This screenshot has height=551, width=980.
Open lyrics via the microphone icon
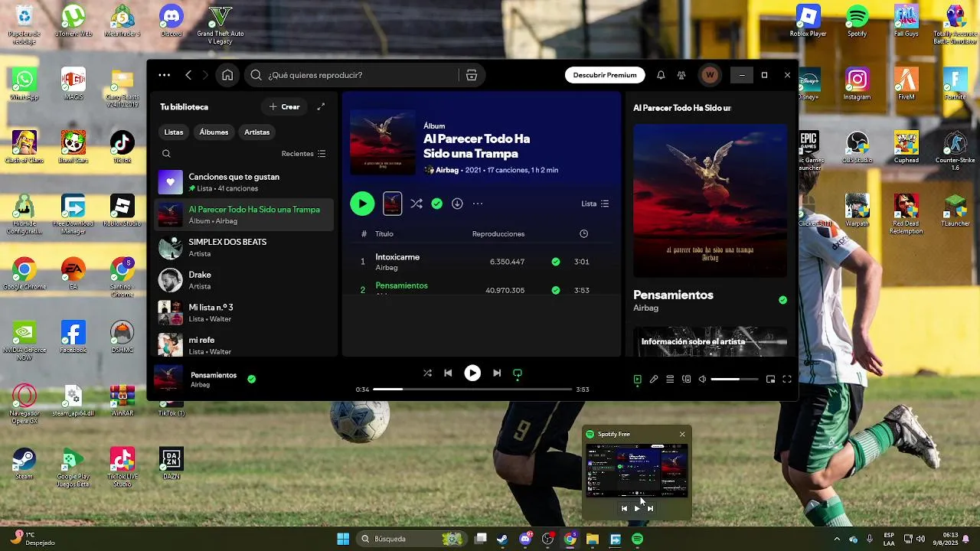[x=654, y=379]
